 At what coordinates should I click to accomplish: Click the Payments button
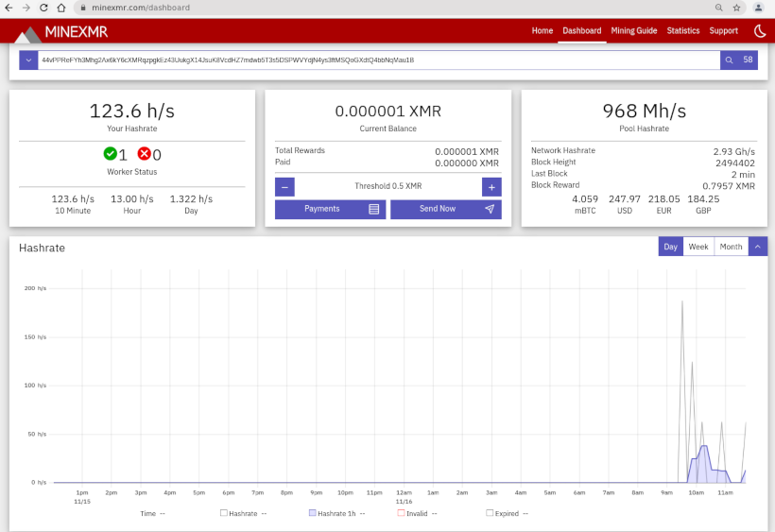coord(330,209)
